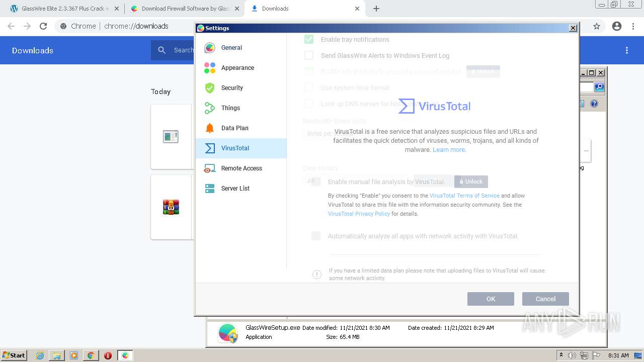Image resolution: width=644 pixels, height=362 pixels.
Task: Confirm settings with OK button
Action: [491, 299]
